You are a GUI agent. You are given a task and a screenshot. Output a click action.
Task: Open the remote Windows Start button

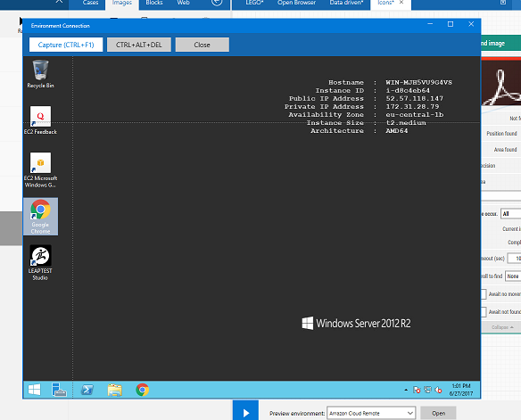tap(34, 390)
